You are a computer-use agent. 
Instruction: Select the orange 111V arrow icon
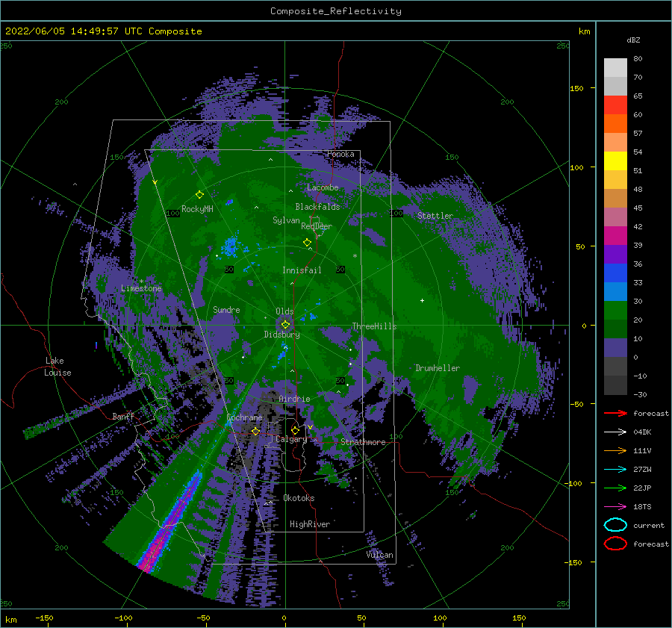tap(615, 450)
